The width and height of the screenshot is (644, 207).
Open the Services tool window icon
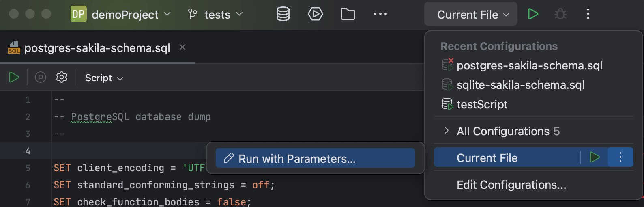click(x=315, y=14)
